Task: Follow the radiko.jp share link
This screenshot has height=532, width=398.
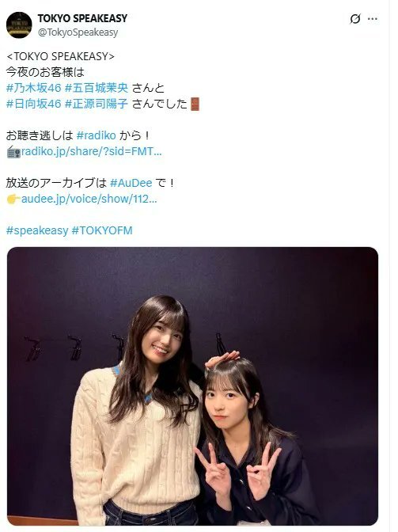Action: pyautogui.click(x=92, y=151)
